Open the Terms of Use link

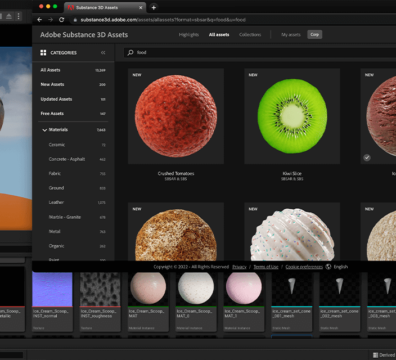(266, 267)
